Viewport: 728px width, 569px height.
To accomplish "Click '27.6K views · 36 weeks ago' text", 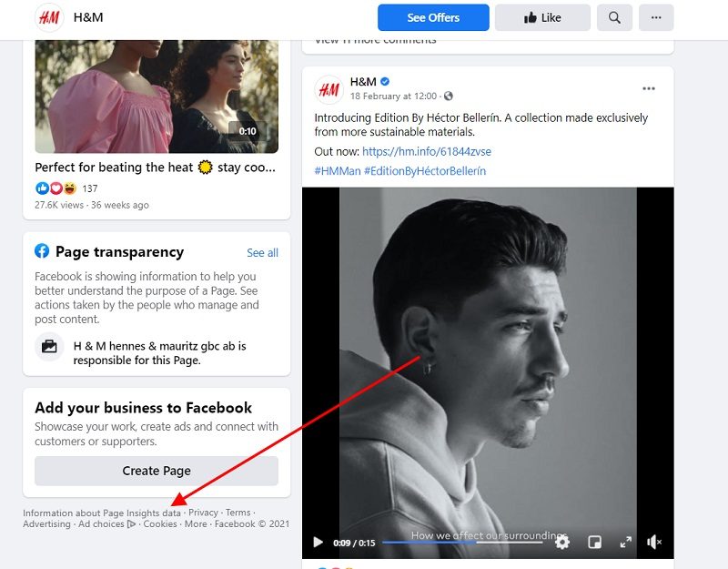I will point(92,205).
